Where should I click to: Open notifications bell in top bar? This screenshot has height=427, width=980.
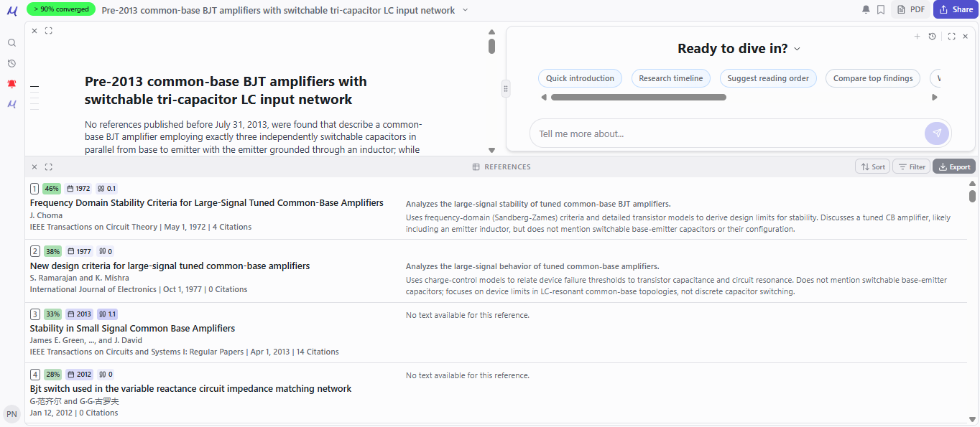pos(866,9)
